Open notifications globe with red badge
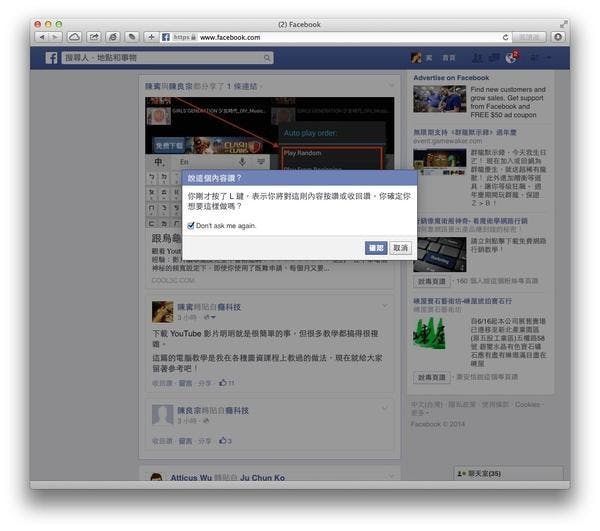The height and width of the screenshot is (531, 600). [511, 57]
